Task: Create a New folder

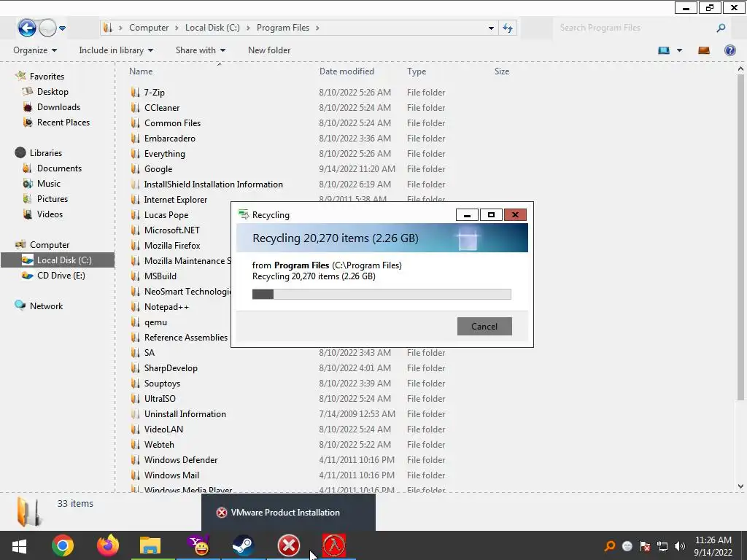Action: click(269, 50)
